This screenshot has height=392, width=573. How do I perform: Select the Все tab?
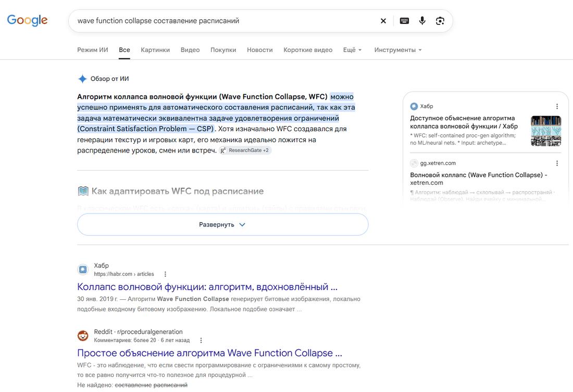point(124,50)
